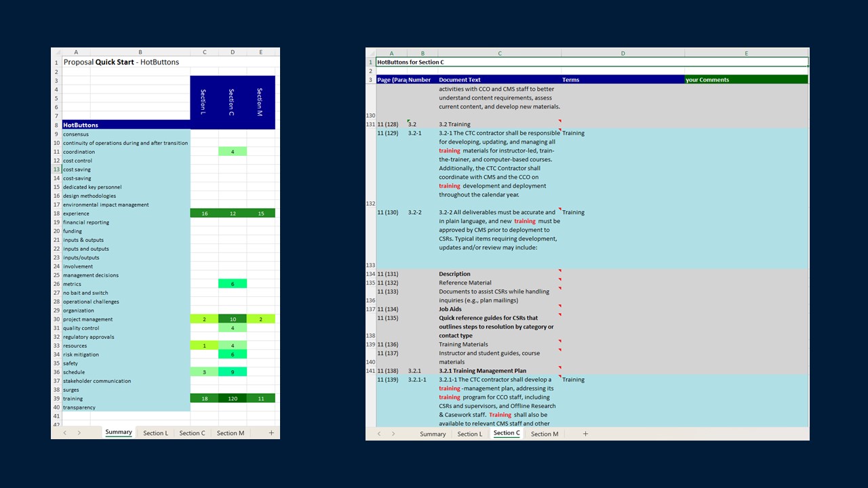Open Summary tab in left workbook
868x488 pixels.
pyautogui.click(x=119, y=432)
